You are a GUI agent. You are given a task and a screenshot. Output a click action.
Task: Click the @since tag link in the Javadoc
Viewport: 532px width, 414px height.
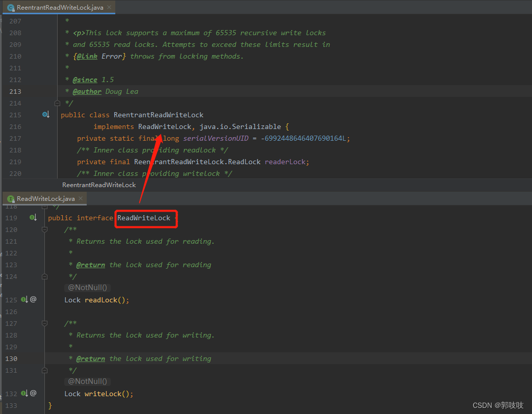(85, 80)
